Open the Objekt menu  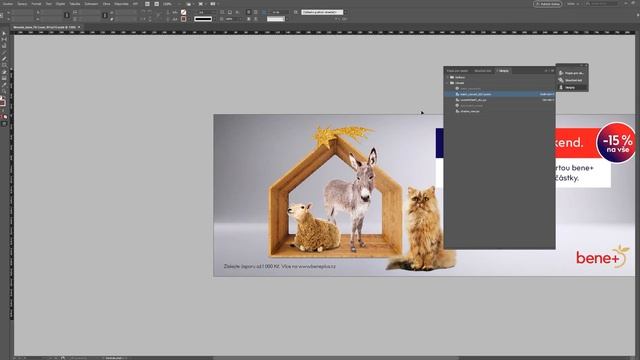pyautogui.click(x=60, y=4)
